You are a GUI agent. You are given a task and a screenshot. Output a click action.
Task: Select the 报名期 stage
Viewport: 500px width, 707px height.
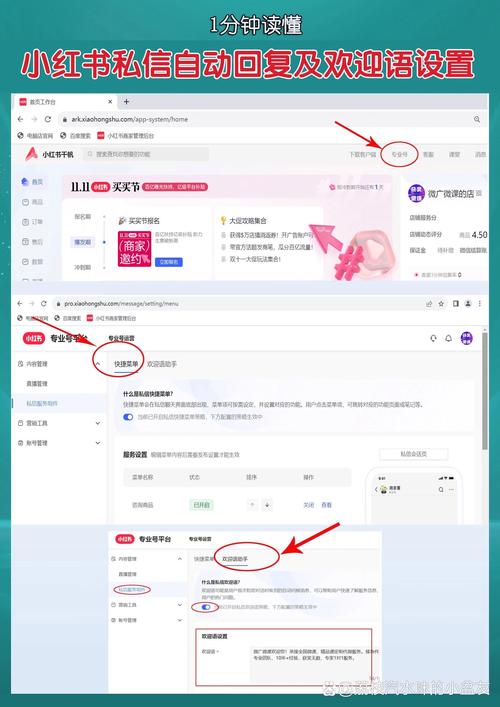click(83, 217)
